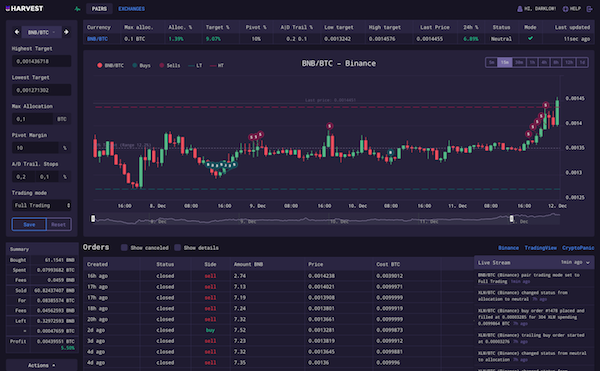Select the 12h chart interval
The image size is (600, 371).
click(x=569, y=62)
